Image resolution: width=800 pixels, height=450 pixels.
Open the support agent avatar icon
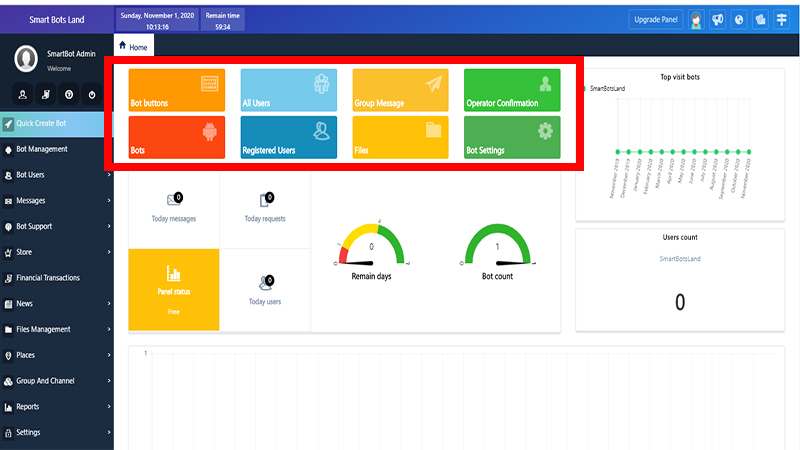click(x=696, y=19)
